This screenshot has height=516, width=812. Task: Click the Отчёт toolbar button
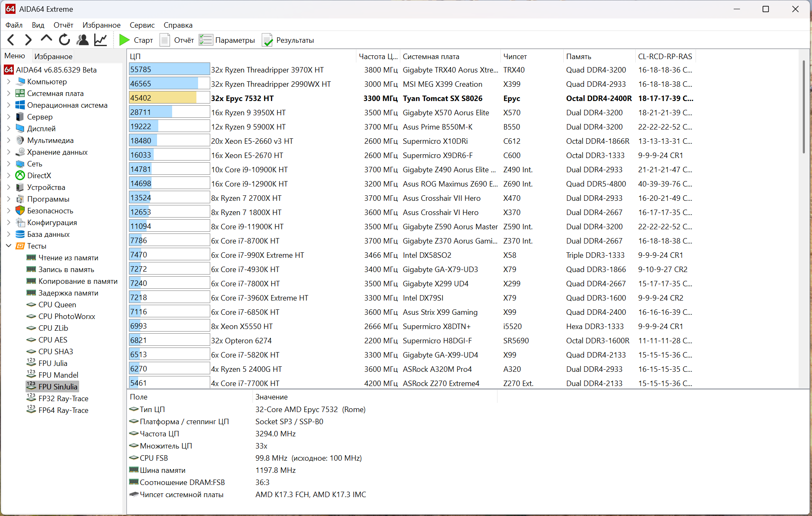(x=178, y=40)
